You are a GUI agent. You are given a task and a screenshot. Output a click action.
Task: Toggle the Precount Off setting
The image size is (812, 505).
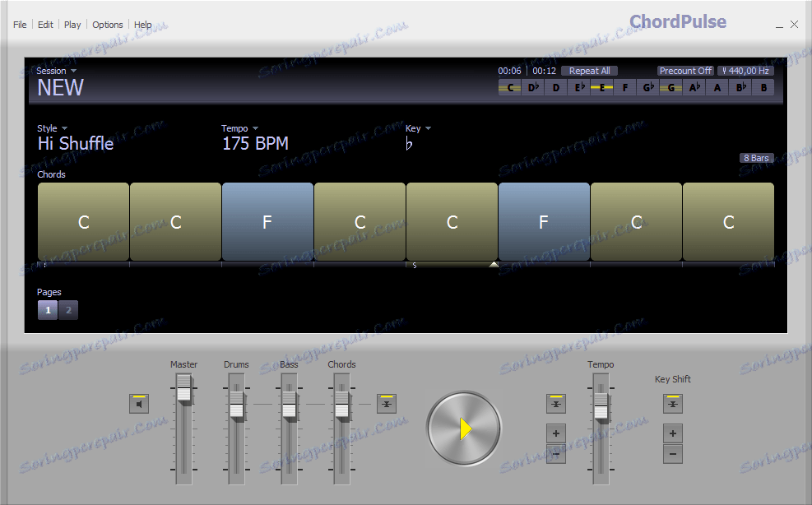685,70
